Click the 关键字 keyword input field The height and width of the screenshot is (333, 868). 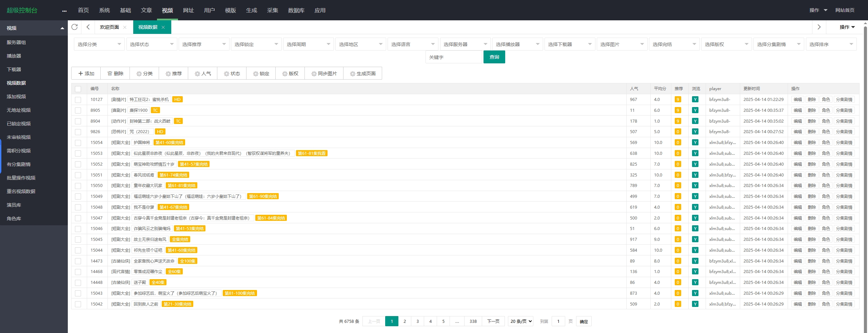(x=453, y=57)
